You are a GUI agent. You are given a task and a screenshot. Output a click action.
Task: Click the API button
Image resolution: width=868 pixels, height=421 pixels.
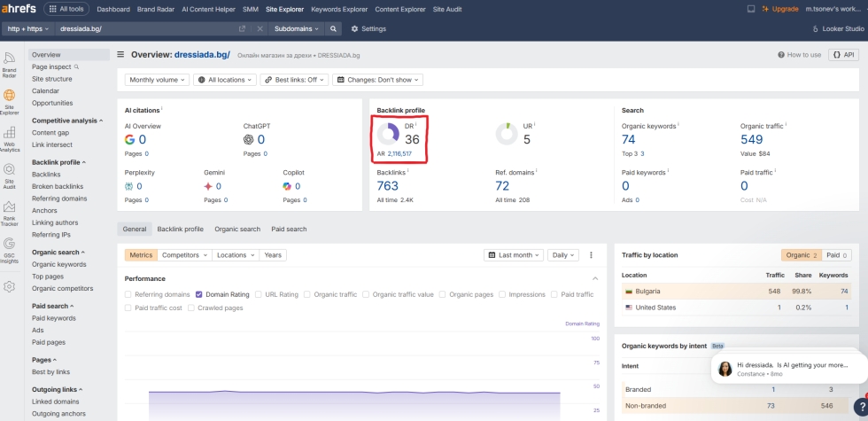point(842,54)
